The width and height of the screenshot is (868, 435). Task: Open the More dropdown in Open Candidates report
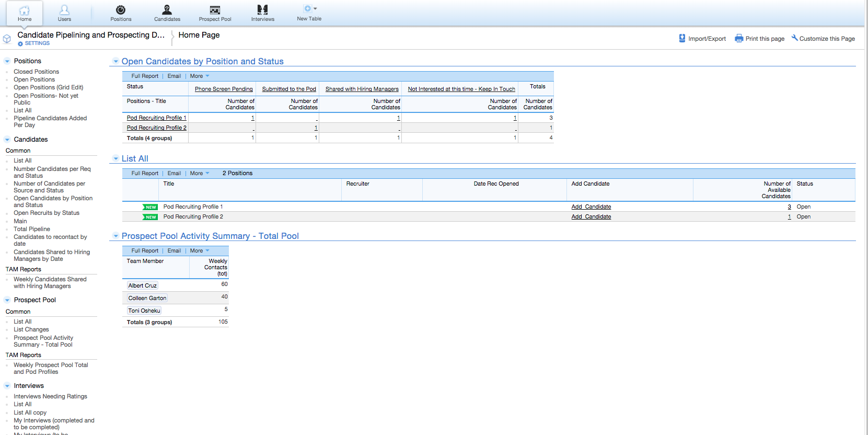[x=200, y=76]
